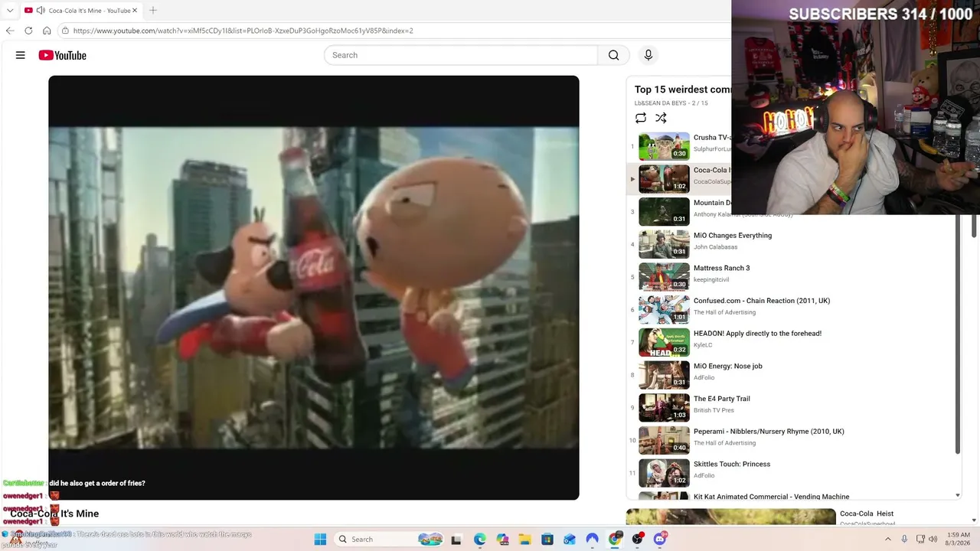The height and width of the screenshot is (551, 980).
Task: Open Copilot from the taskbar
Action: pos(502,540)
